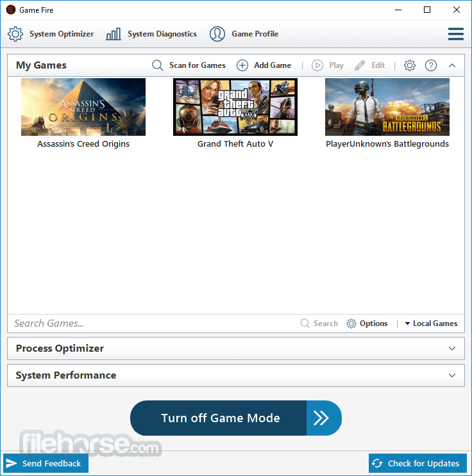Click the Scan for Games text
Screen dimensions: 472x476
tap(198, 65)
